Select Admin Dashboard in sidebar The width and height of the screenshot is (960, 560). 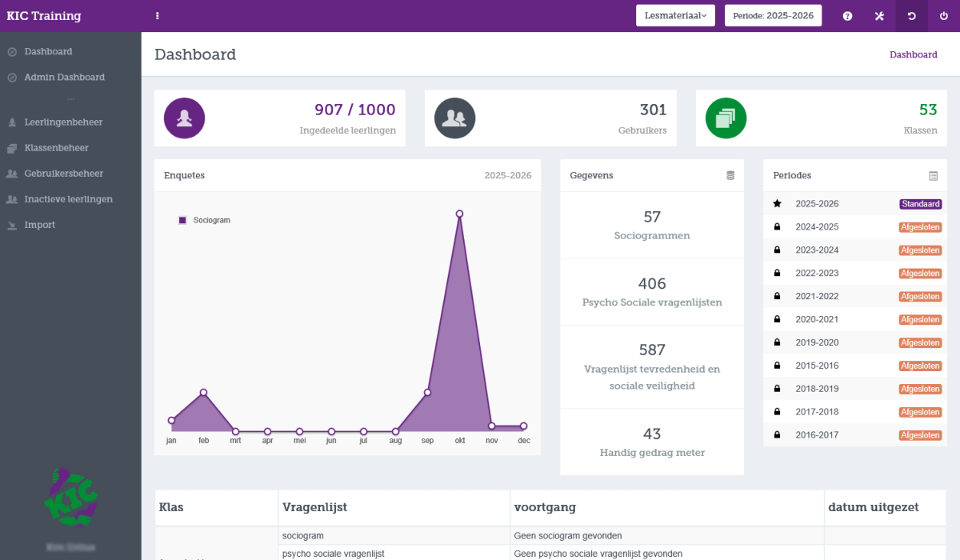[64, 78]
